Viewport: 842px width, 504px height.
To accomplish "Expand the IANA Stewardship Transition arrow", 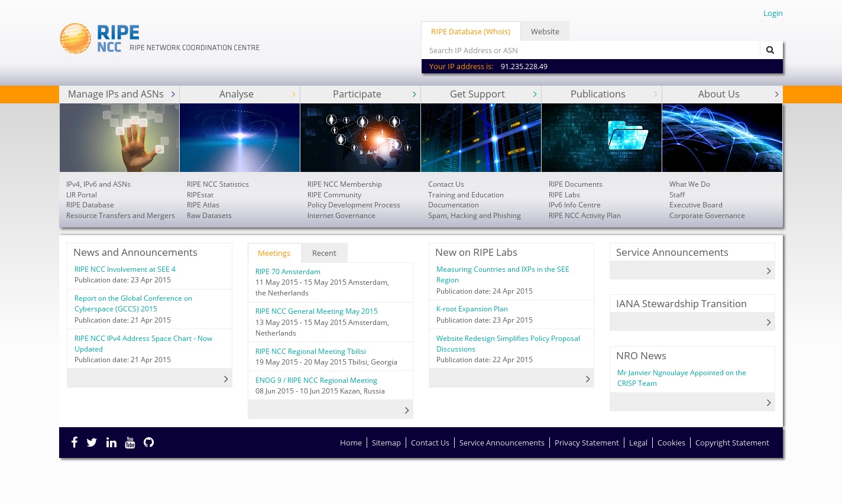I will tap(768, 322).
